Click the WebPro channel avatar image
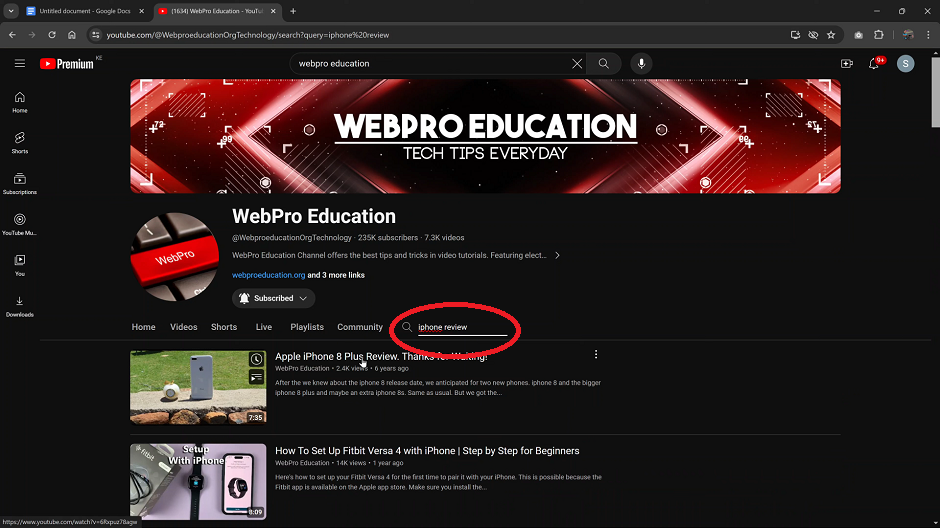Viewport: 940px width, 528px height. (174, 257)
